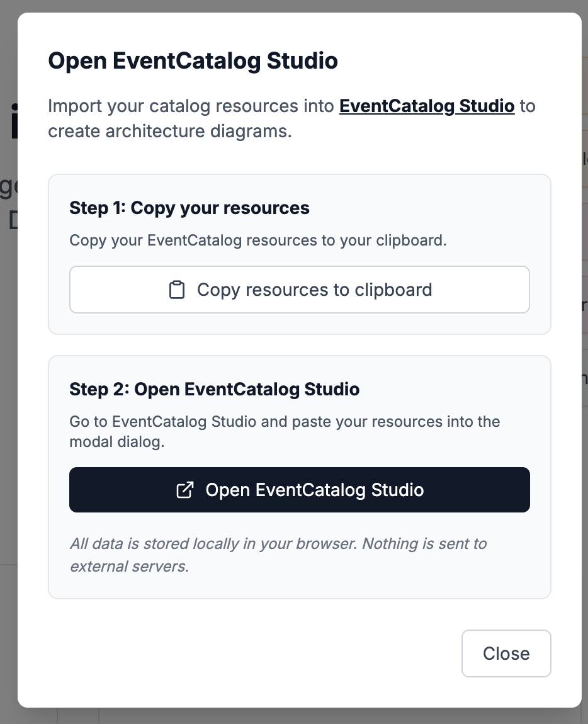Select the 'Step 2: Open EventCatalog Studio' heading
This screenshot has width=588, height=724.
coord(213,389)
